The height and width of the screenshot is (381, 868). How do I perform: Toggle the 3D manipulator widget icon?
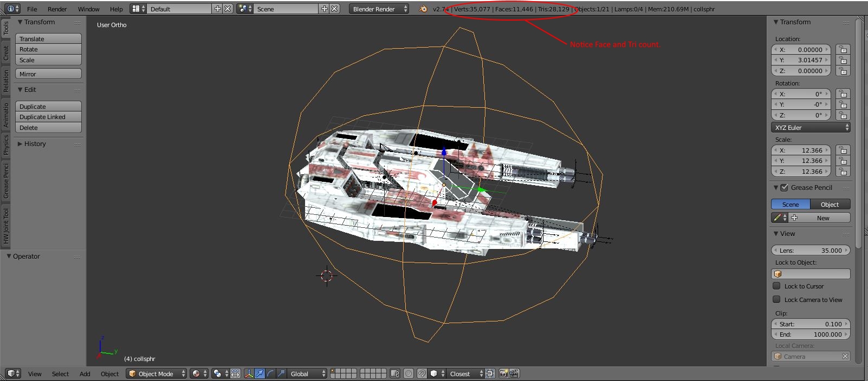[249, 373]
